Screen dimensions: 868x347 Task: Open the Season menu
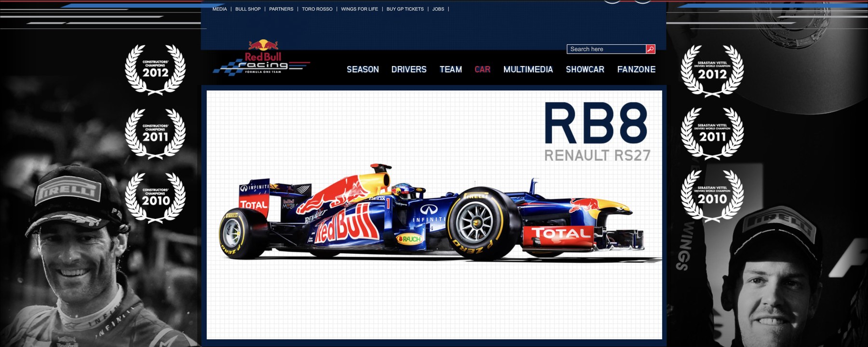363,69
